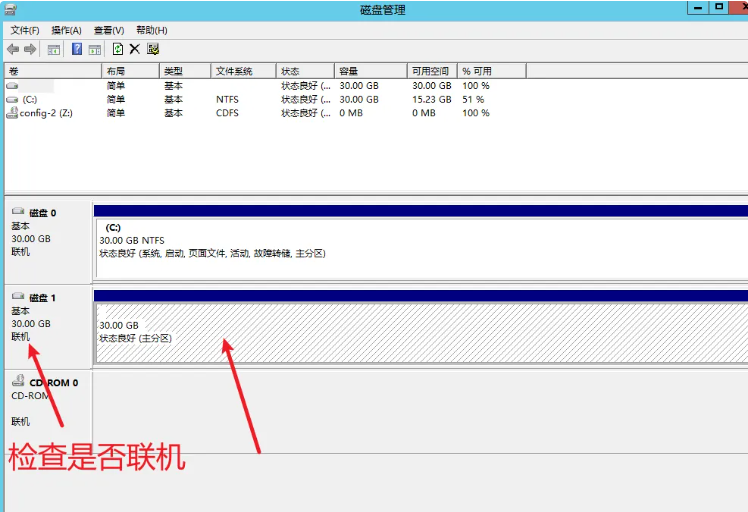This screenshot has width=748, height=512.
Task: Click the 状态良好 status in (C:) row
Action: (306, 100)
